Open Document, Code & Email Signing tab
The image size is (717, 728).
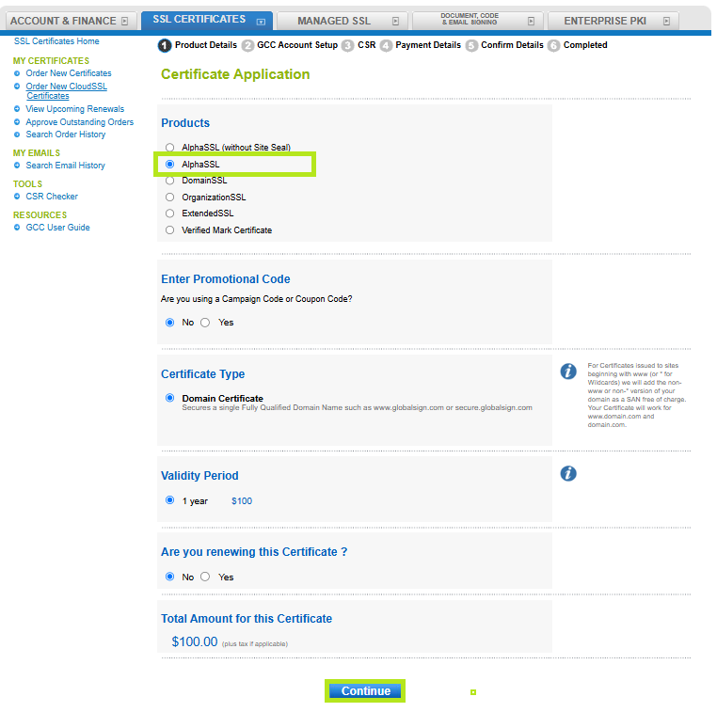(478, 22)
